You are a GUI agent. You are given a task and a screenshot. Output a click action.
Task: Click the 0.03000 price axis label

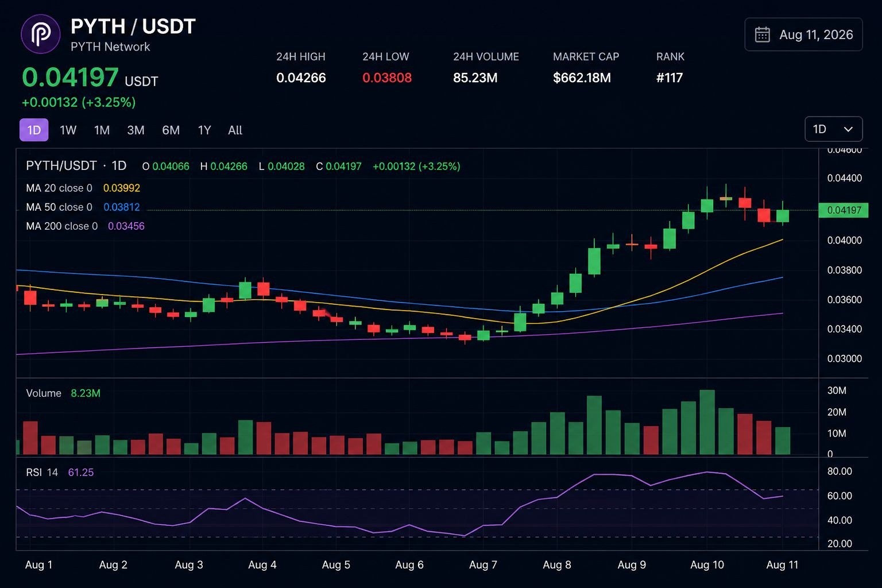click(x=845, y=359)
